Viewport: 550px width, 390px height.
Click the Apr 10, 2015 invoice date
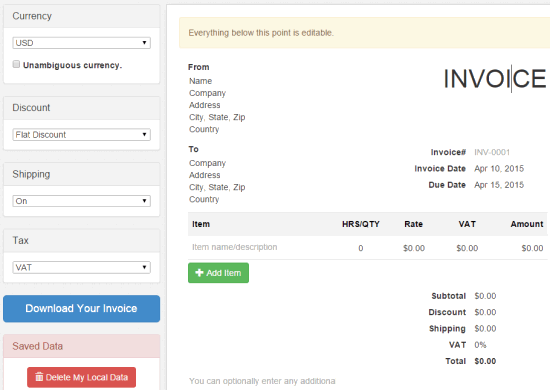coord(499,169)
